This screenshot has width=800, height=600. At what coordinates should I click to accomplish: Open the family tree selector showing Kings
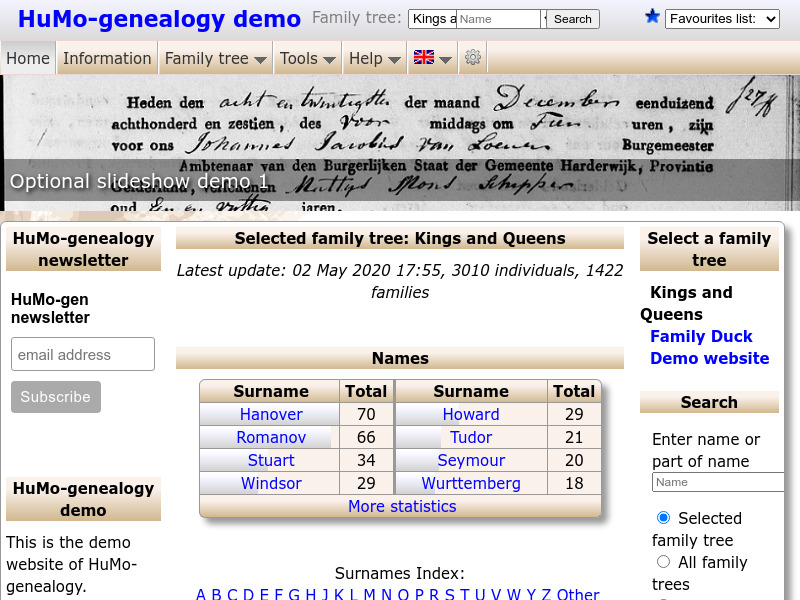coord(432,18)
